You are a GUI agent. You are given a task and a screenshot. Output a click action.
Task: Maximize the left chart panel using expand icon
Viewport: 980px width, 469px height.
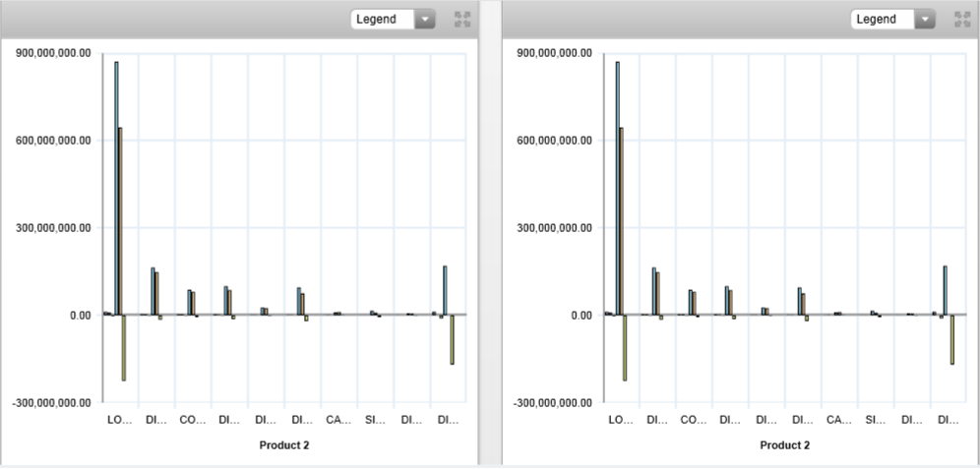pyautogui.click(x=462, y=20)
